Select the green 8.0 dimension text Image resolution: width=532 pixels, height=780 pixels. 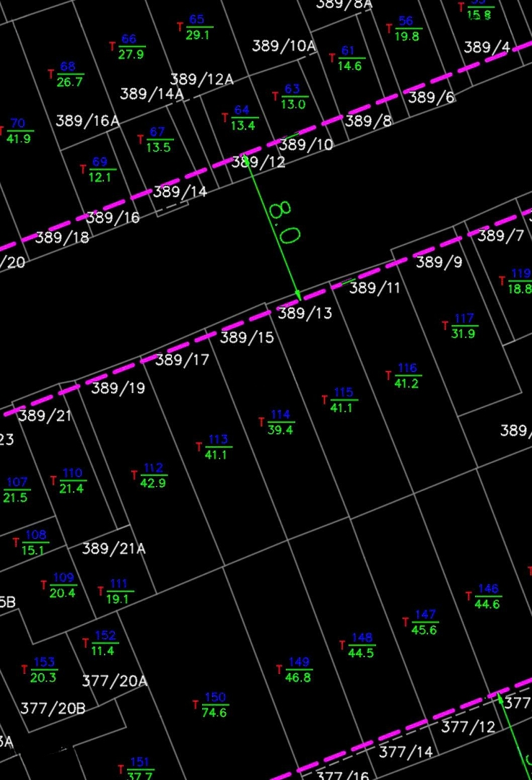pos(284,222)
